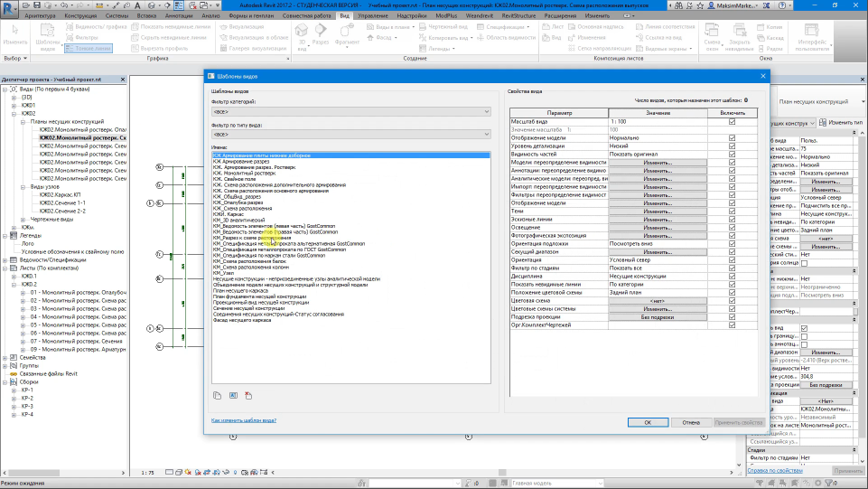Click the Undo arrow in quick access toolbar
868x489 pixels.
[64, 5]
